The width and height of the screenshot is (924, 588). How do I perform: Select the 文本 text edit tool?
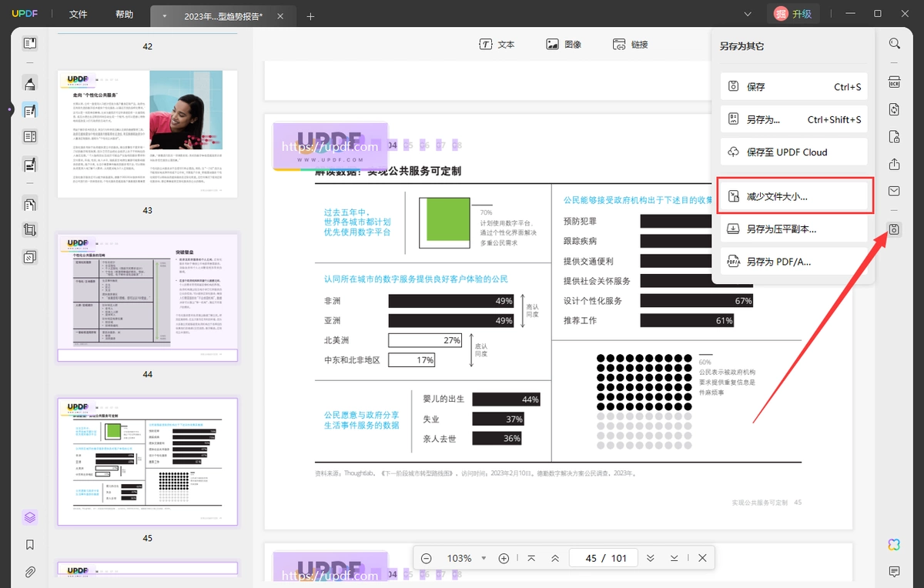pos(497,45)
